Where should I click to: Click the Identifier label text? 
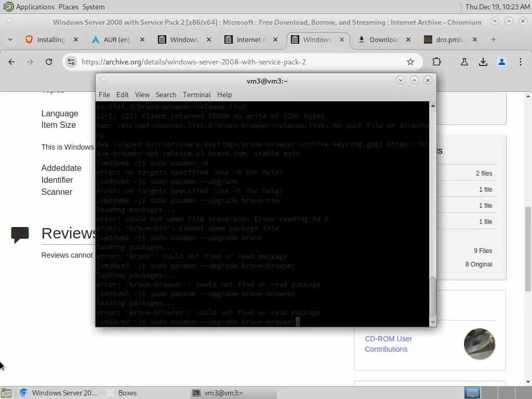pos(57,180)
